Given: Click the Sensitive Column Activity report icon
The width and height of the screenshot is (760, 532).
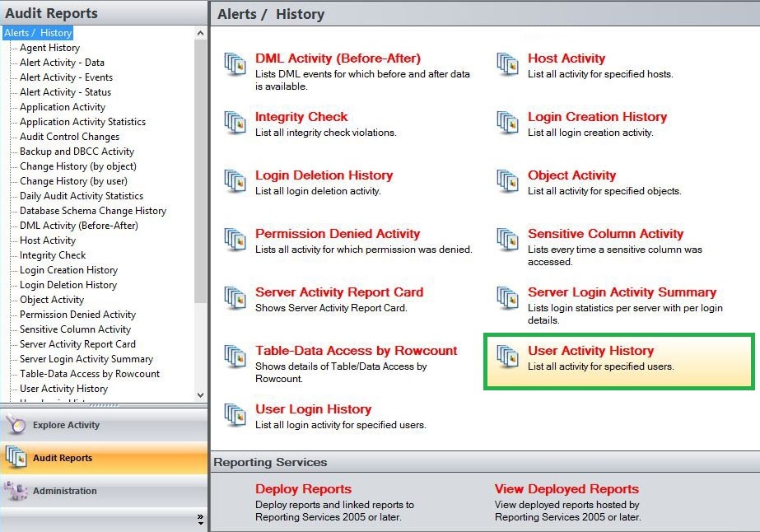Looking at the screenshot, I should click(507, 239).
